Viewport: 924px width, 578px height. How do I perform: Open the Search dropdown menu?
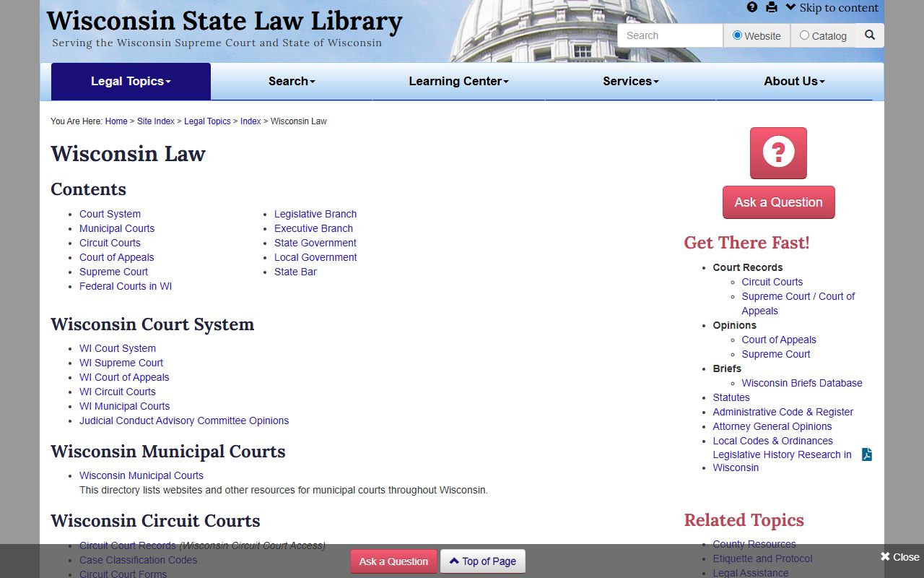pos(292,82)
